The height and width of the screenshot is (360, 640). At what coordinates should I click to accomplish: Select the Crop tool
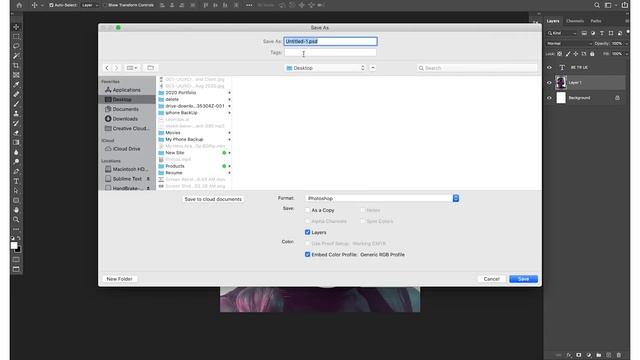click(16, 65)
